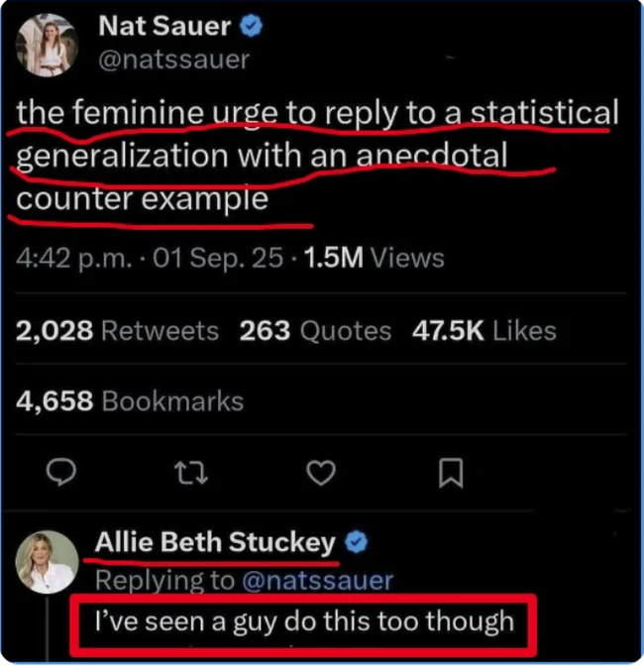View the 47.5K Likes list
The image size is (644, 672).
(x=484, y=331)
